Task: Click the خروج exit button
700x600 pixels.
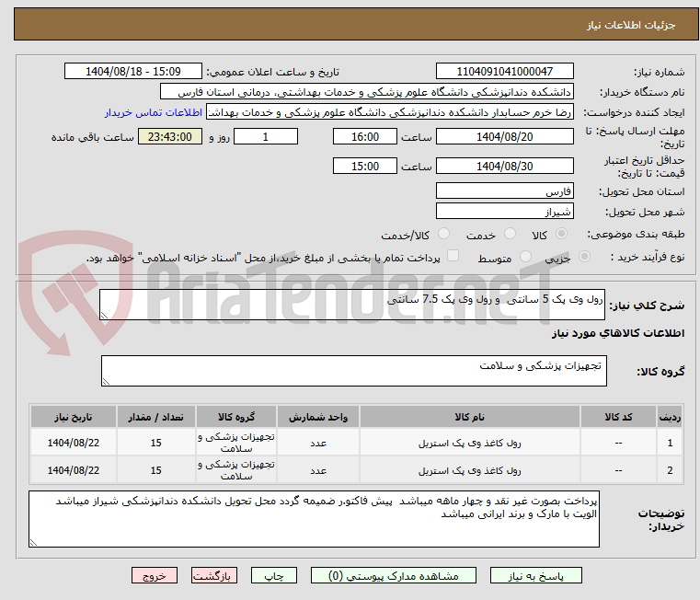Action: point(154,575)
